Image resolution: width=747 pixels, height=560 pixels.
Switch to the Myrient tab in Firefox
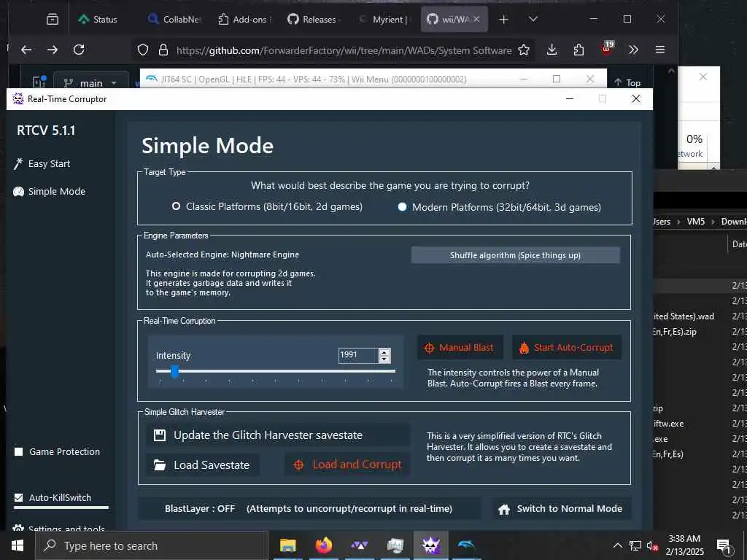(x=384, y=20)
